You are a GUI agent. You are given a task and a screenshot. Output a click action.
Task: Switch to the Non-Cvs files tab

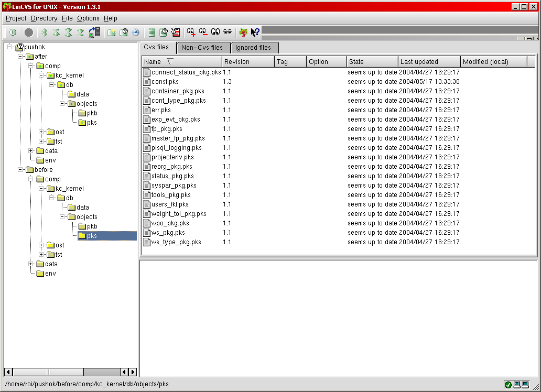[202, 48]
